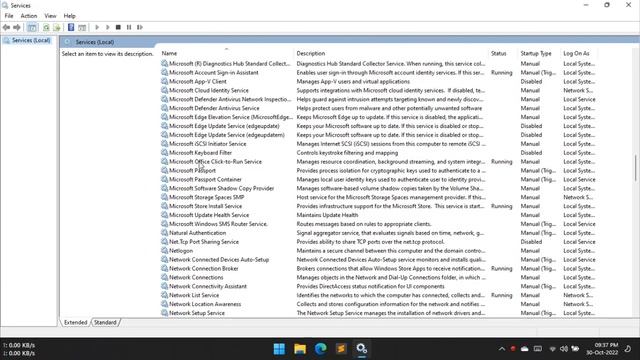
Task: Select Microsoft Defender Antivirus Service row
Action: [378, 108]
